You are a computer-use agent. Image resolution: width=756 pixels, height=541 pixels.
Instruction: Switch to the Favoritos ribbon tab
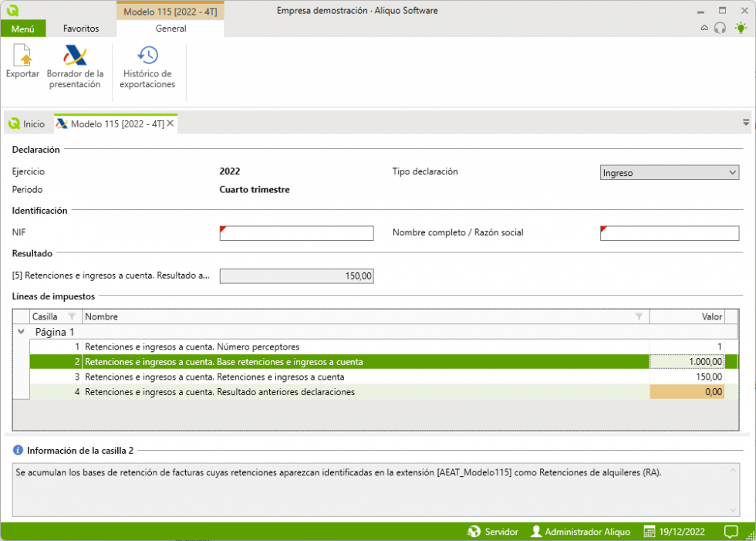81,29
